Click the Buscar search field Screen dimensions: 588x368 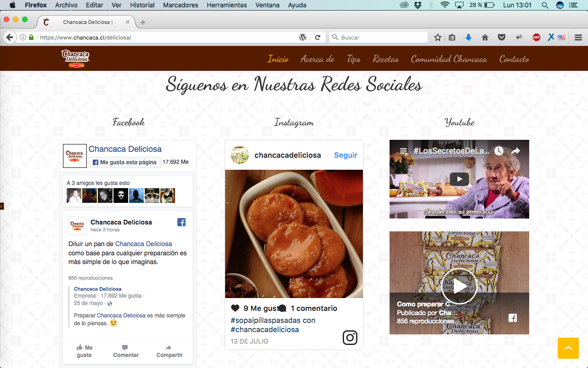379,37
